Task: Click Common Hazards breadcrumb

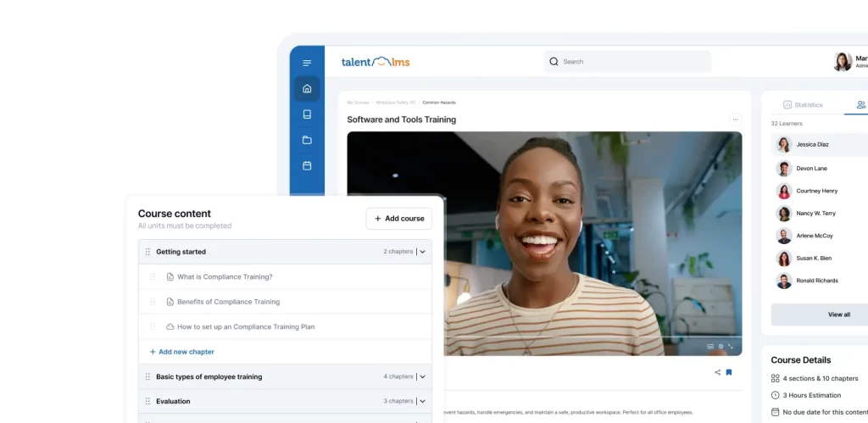Action: (x=439, y=103)
